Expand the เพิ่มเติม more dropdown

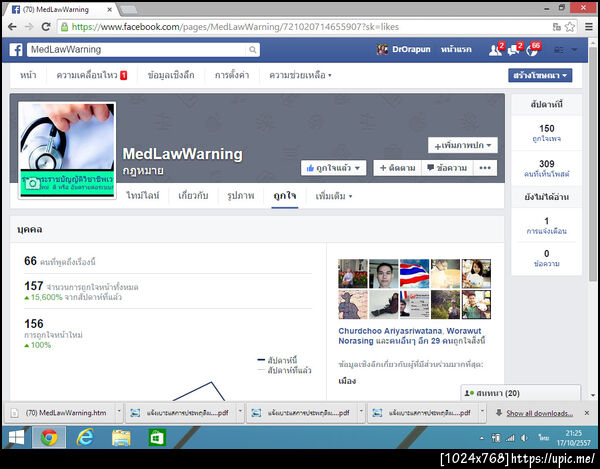[333, 196]
